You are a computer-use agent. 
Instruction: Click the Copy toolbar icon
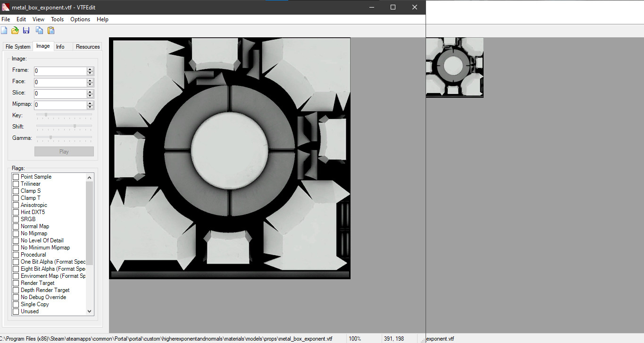[39, 31]
